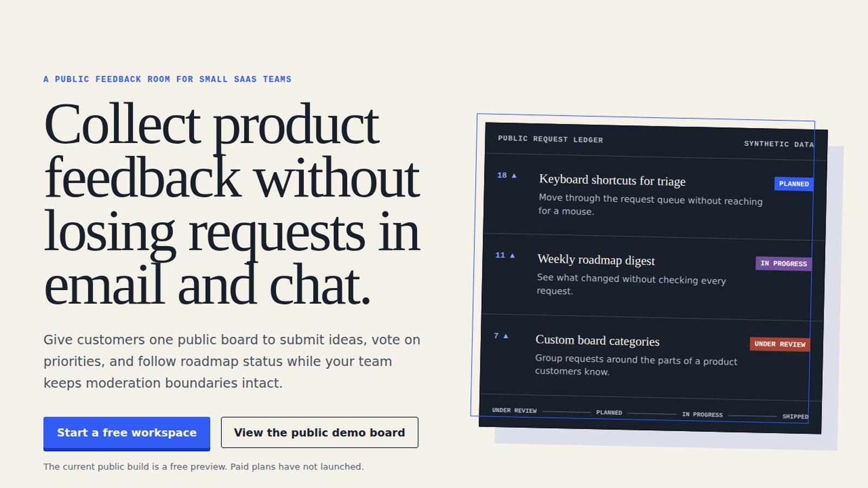
Task: Upvote Keyboard shortcuts for triage (18 votes)
Action: click(x=507, y=175)
